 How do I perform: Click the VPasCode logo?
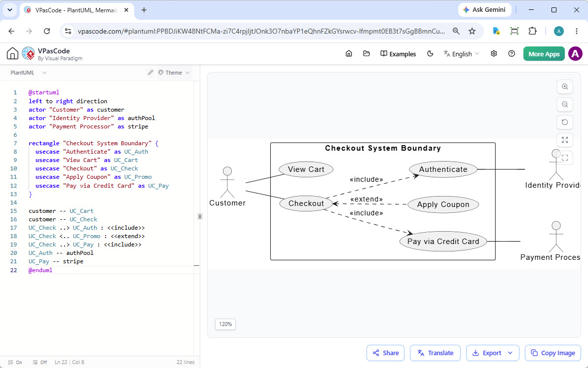click(x=29, y=54)
